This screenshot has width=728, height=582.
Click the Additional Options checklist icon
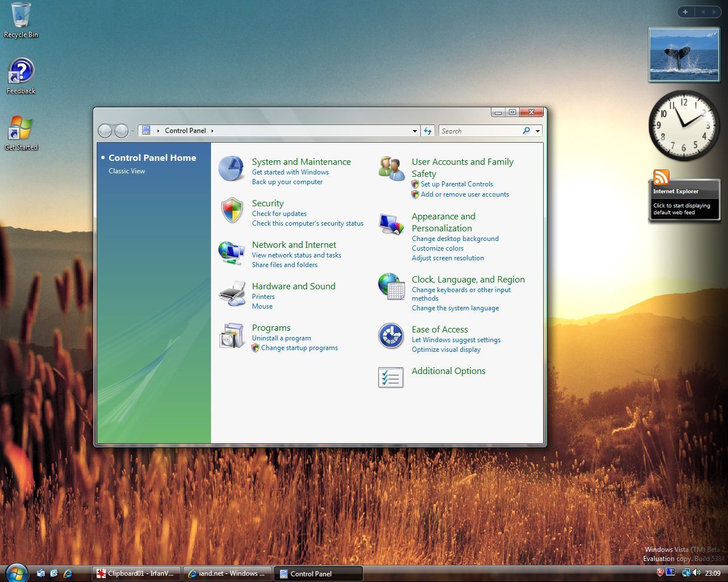(x=391, y=377)
